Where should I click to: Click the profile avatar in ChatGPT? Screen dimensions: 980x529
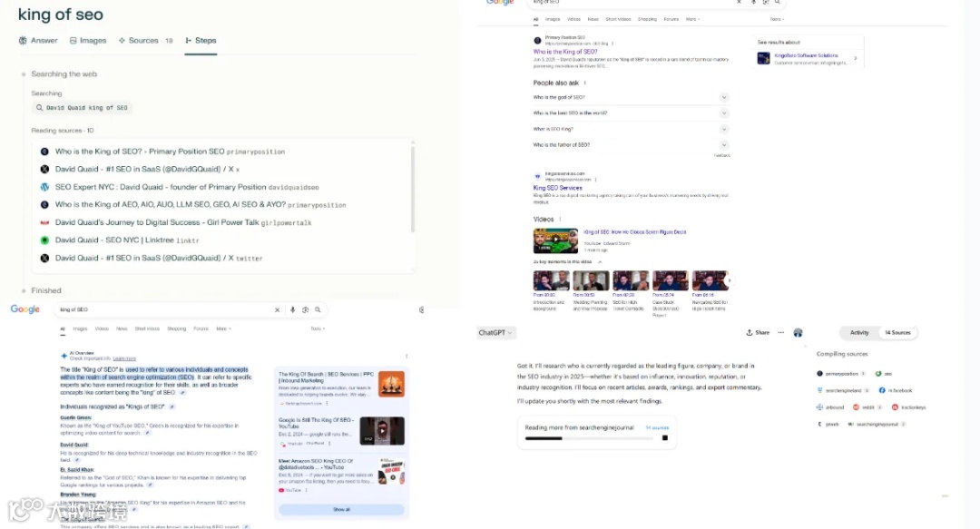[799, 333]
